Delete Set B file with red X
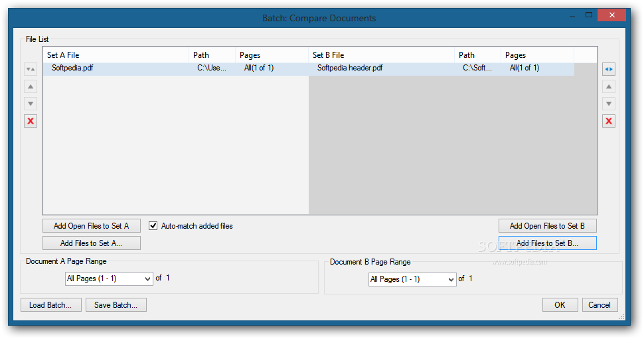 click(609, 121)
